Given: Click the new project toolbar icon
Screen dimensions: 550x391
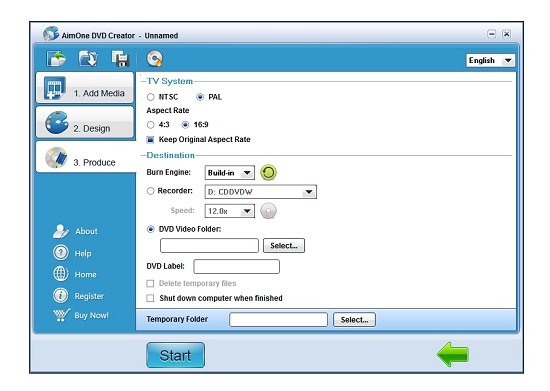Looking at the screenshot, I should (56, 59).
